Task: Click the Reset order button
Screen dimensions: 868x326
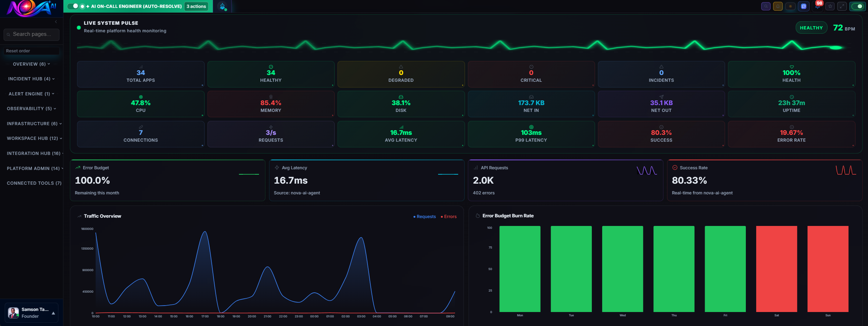Action: click(31, 51)
